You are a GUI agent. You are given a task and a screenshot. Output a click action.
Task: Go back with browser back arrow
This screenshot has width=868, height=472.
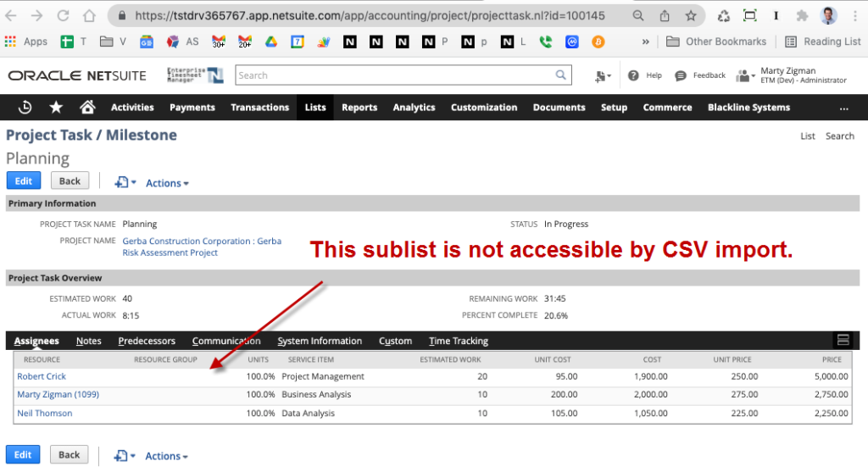(10, 15)
